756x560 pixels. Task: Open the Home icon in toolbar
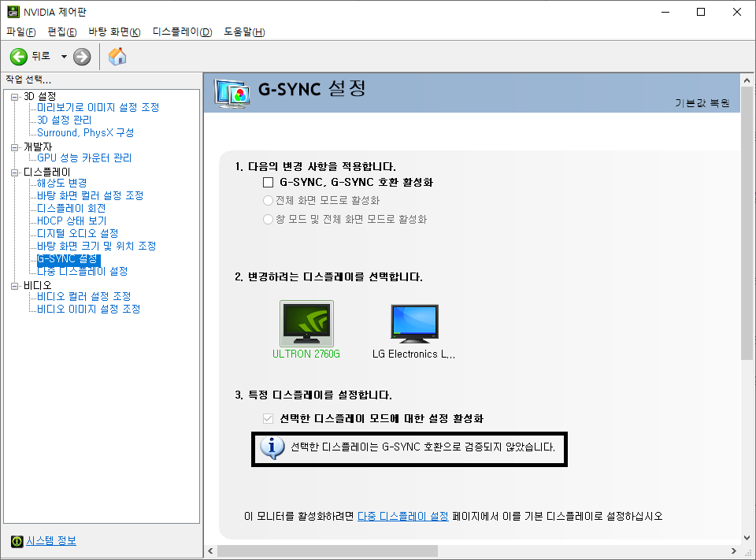117,57
